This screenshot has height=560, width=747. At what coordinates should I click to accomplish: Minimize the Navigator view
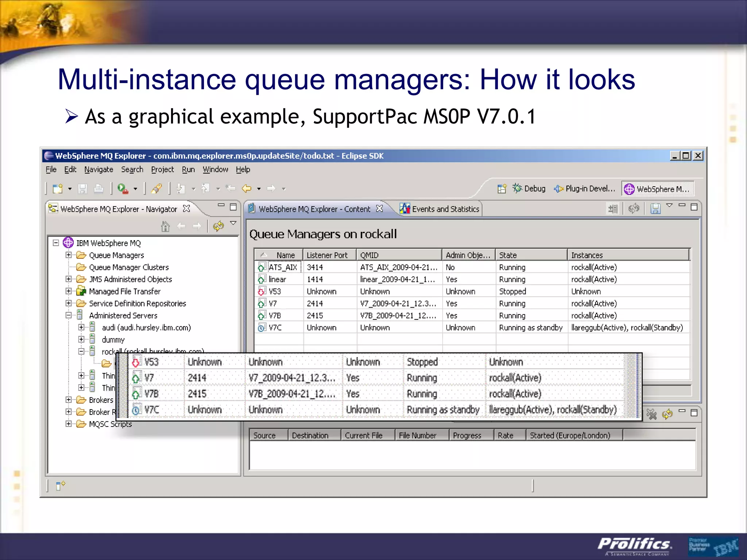(221, 205)
